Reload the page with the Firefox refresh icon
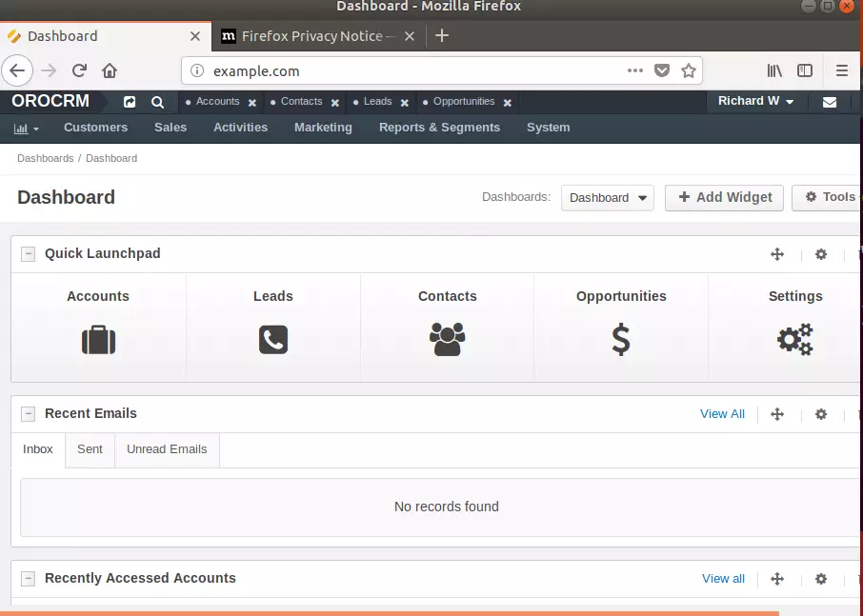The width and height of the screenshot is (863, 616). click(79, 70)
